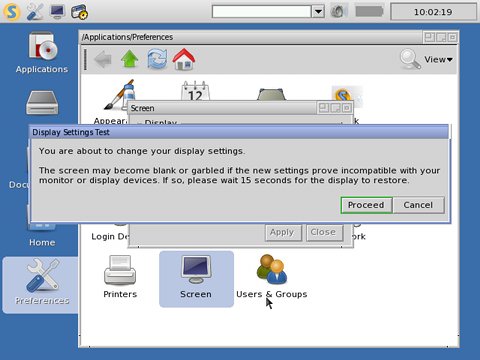Open the Applications desktop icon
This screenshot has width=480, height=360.
(42, 53)
